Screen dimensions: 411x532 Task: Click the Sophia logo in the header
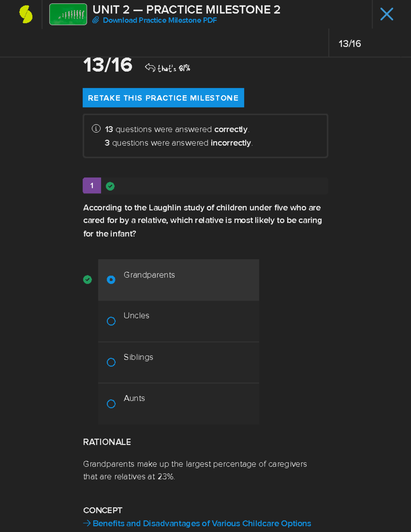(26, 14)
